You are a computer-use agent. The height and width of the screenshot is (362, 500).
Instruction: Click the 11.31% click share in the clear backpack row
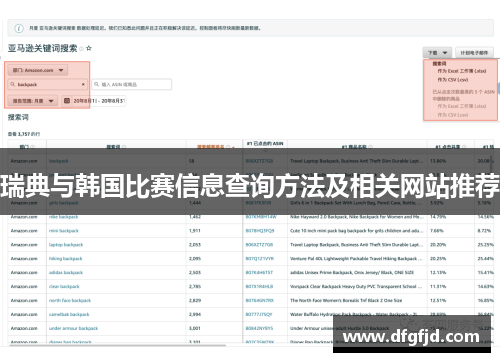(438, 286)
